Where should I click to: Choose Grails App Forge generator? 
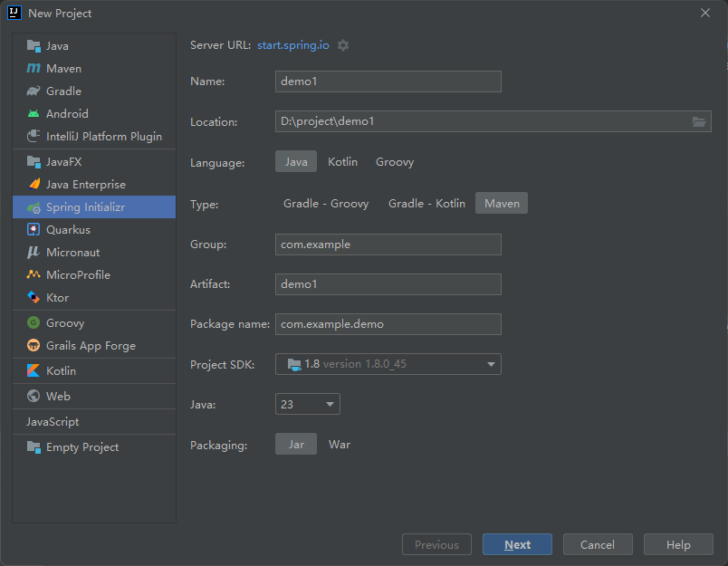click(x=91, y=346)
